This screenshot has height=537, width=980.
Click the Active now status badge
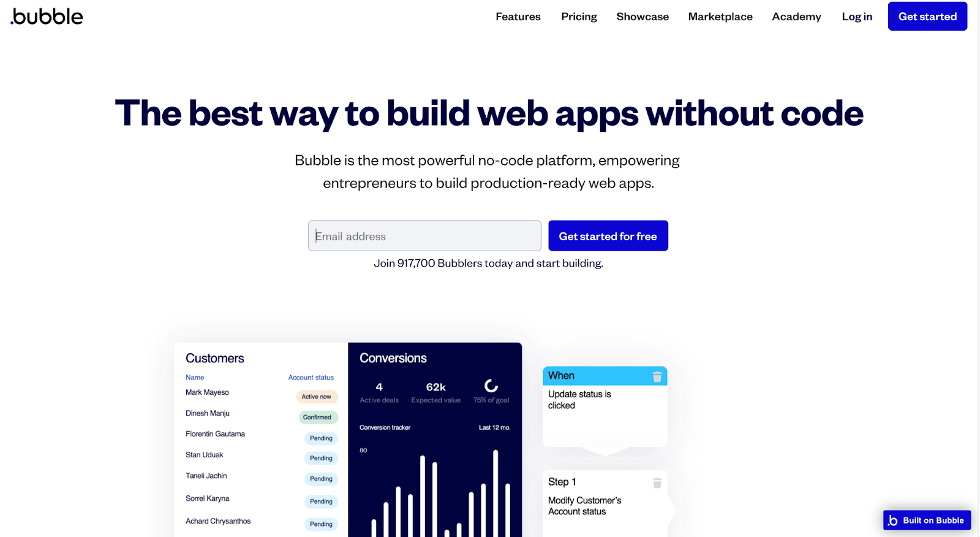click(317, 397)
